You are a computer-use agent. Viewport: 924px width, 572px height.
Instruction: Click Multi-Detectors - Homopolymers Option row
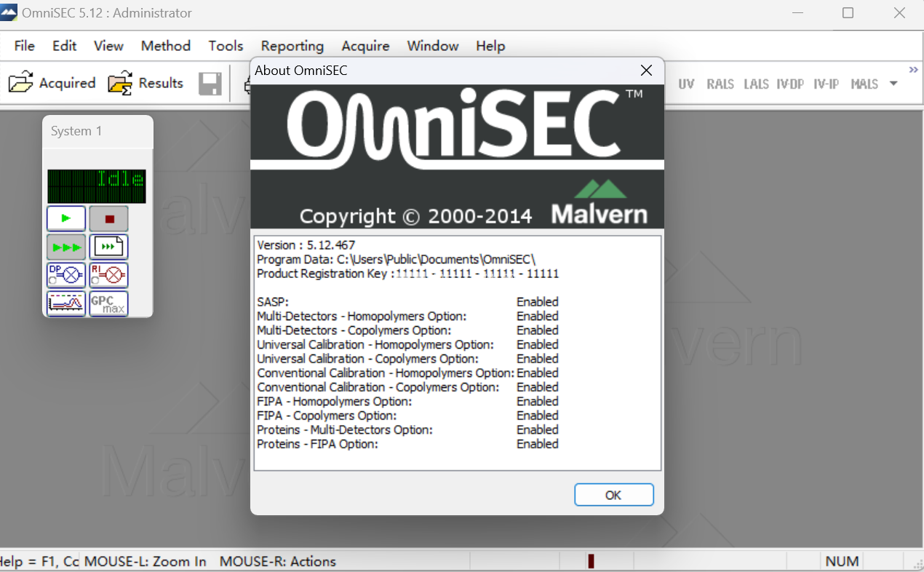point(407,316)
